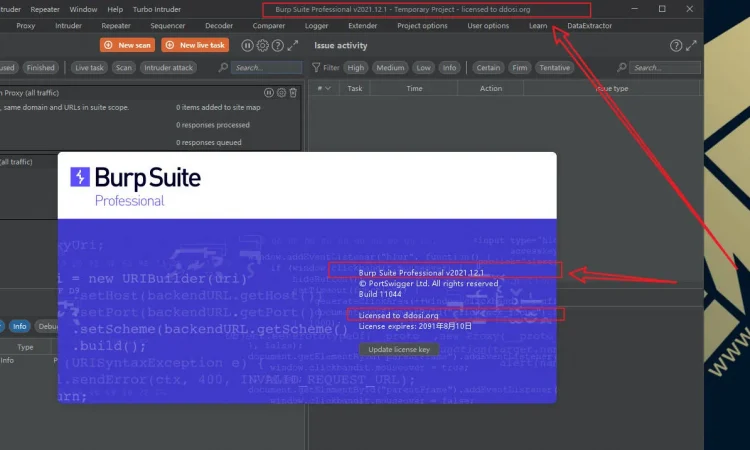Sort by the # column dropdown arrow

click(x=328, y=88)
